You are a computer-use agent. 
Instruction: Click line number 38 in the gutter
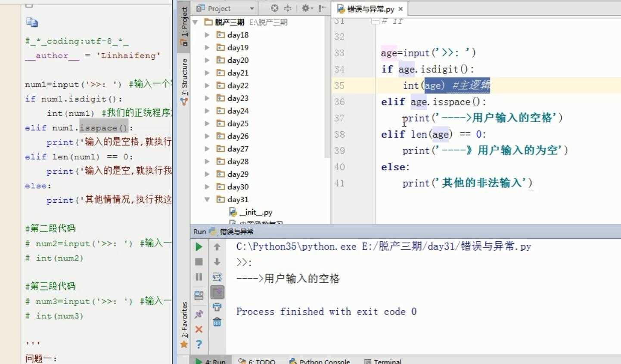(339, 134)
